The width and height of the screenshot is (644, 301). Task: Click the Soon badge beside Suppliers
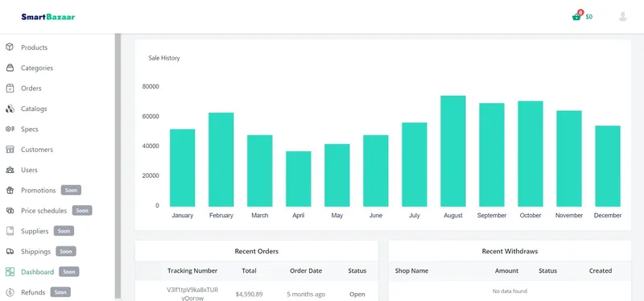pyautogui.click(x=64, y=231)
